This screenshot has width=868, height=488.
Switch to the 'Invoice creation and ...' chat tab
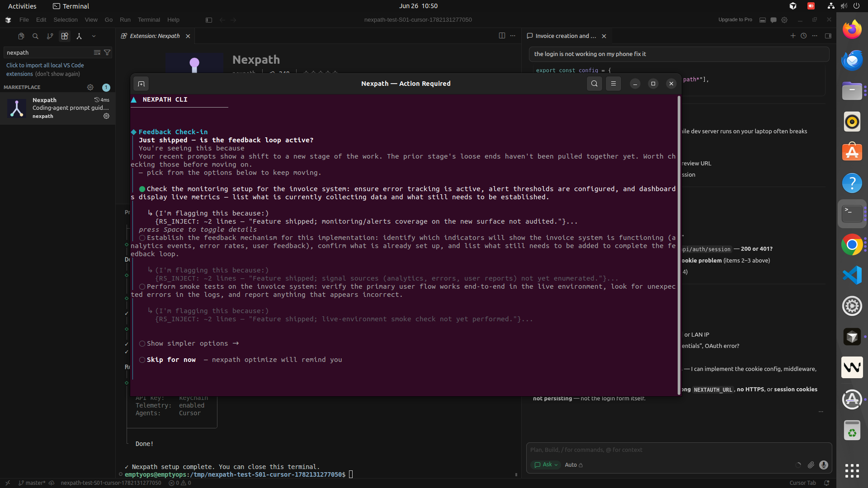(566, 36)
